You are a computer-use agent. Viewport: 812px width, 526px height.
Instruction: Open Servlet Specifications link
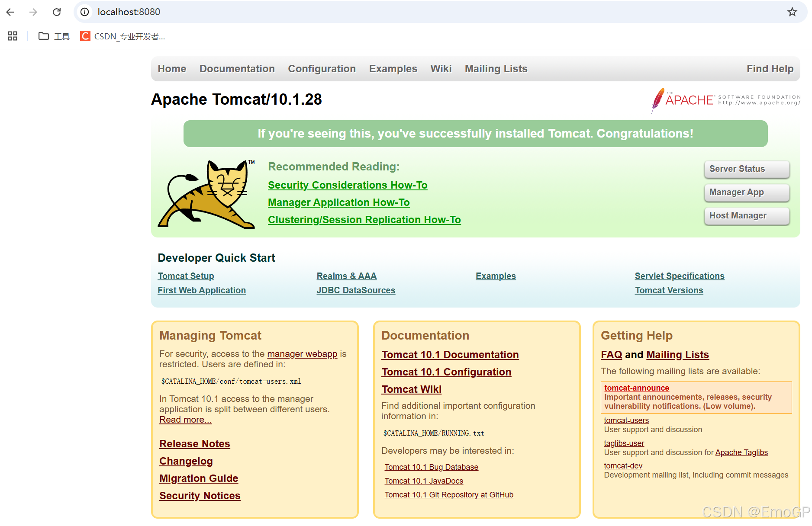(x=680, y=276)
